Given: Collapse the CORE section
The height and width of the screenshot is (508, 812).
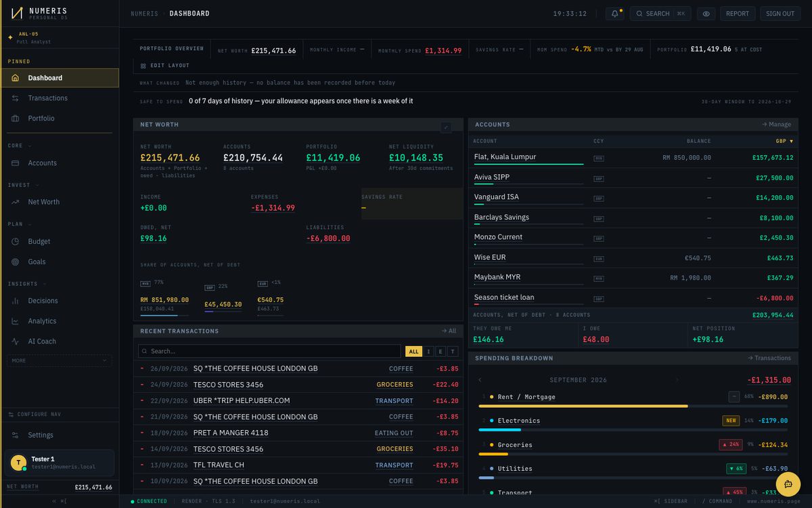Looking at the screenshot, I should coord(20,146).
